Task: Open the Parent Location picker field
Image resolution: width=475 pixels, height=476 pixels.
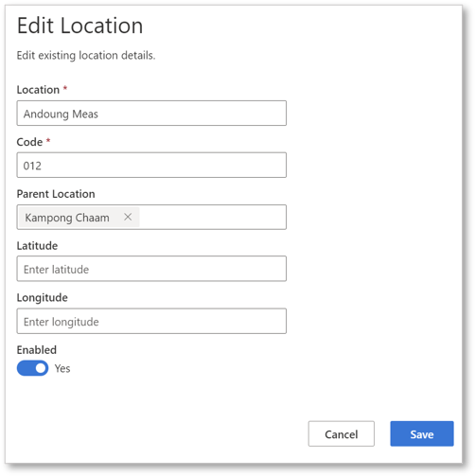Action: (x=151, y=217)
